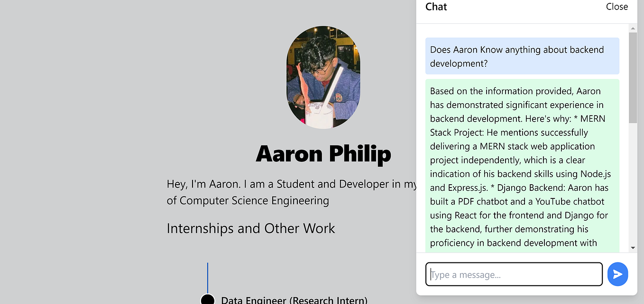
Task: Focus the 'Type a message' input field
Action: tap(514, 274)
